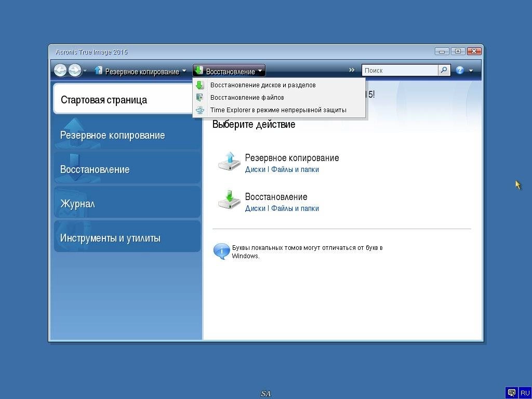
Task: Click the green arrow recovery disk icon
Action: (x=229, y=200)
